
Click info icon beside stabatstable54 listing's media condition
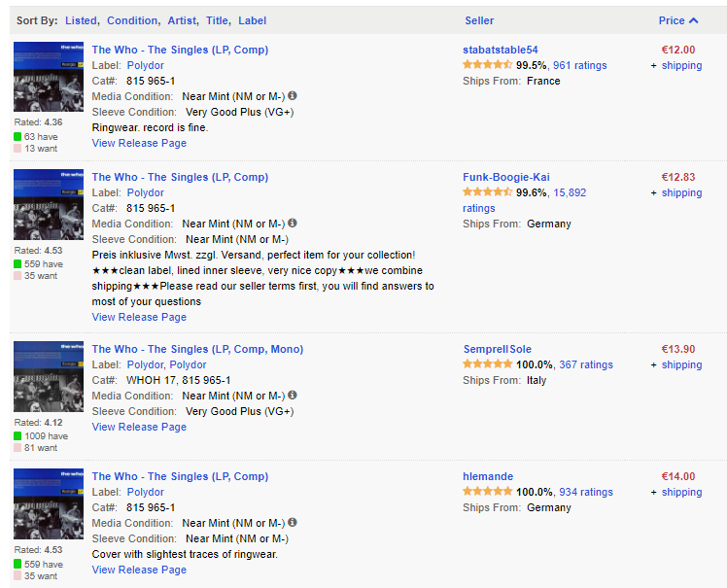pyautogui.click(x=293, y=96)
